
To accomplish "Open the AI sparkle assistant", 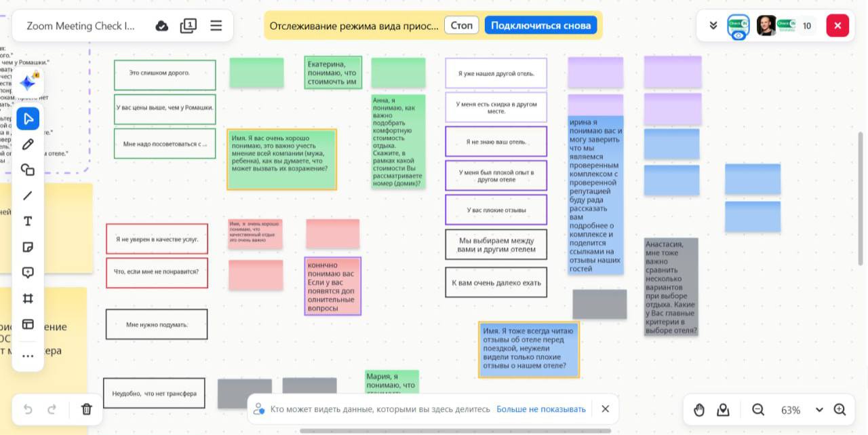I will tap(28, 83).
